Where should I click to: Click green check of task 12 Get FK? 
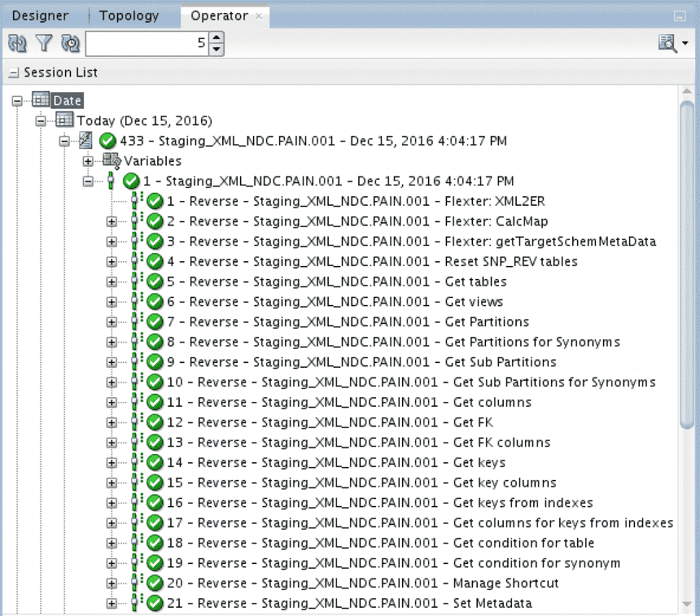(155, 423)
